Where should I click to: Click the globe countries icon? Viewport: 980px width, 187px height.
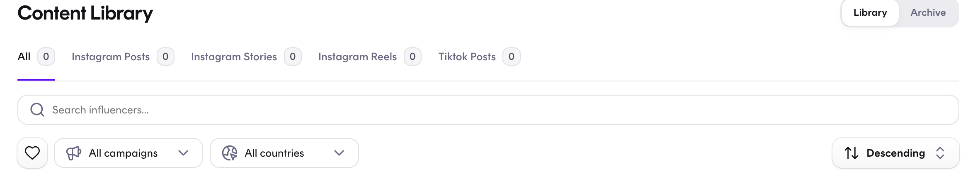tap(230, 153)
